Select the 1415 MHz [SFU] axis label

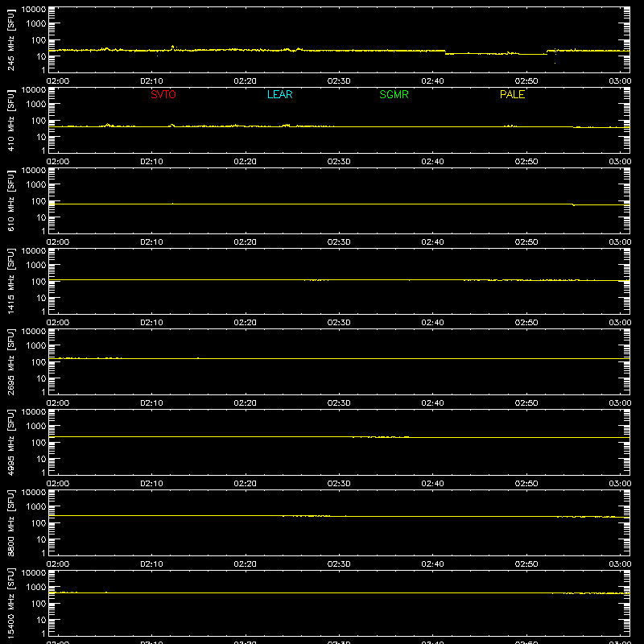pyautogui.click(x=10, y=282)
